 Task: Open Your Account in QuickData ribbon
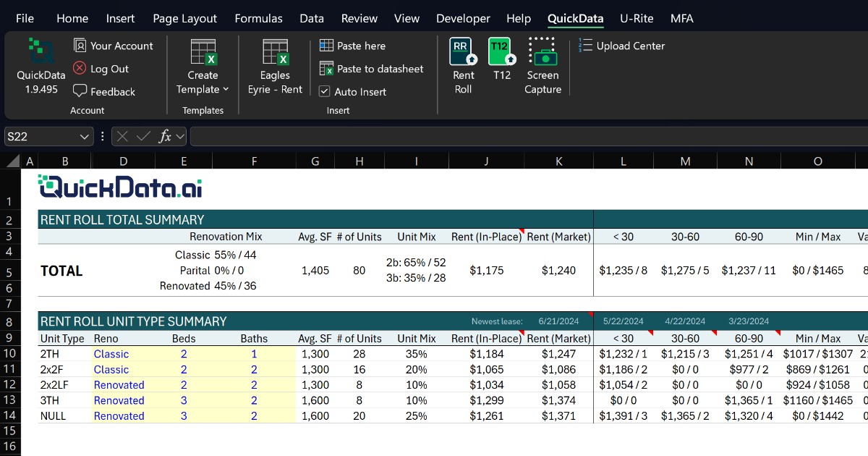point(114,46)
